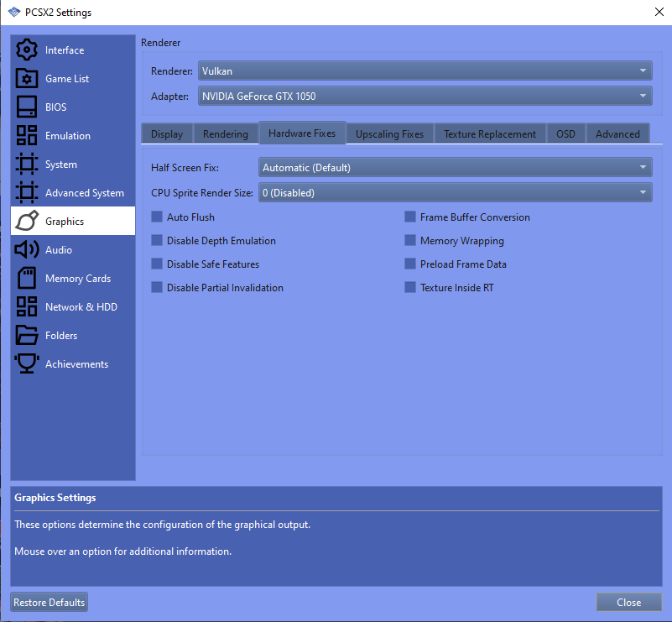Click the Half Screen Fix label
This screenshot has width=672, height=622.
pyautogui.click(x=185, y=168)
